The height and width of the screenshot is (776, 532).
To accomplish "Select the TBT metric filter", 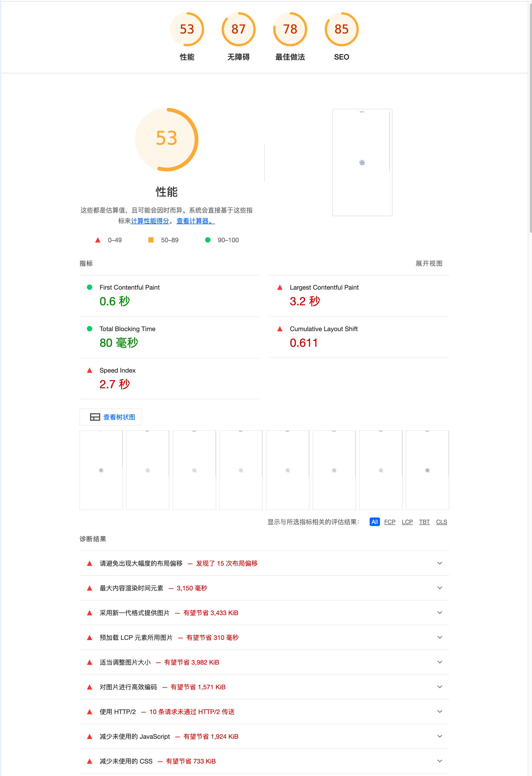I will [x=424, y=522].
